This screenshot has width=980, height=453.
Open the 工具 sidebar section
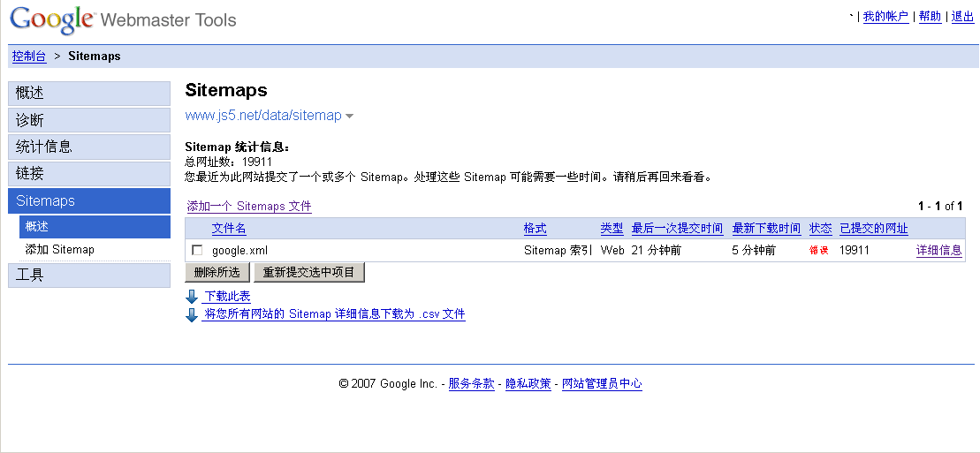[89, 275]
